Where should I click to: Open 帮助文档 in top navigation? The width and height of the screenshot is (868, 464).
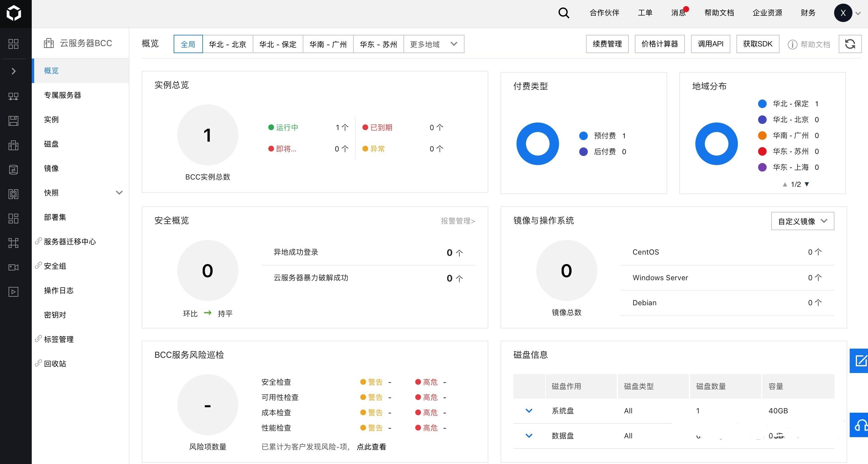tap(719, 13)
